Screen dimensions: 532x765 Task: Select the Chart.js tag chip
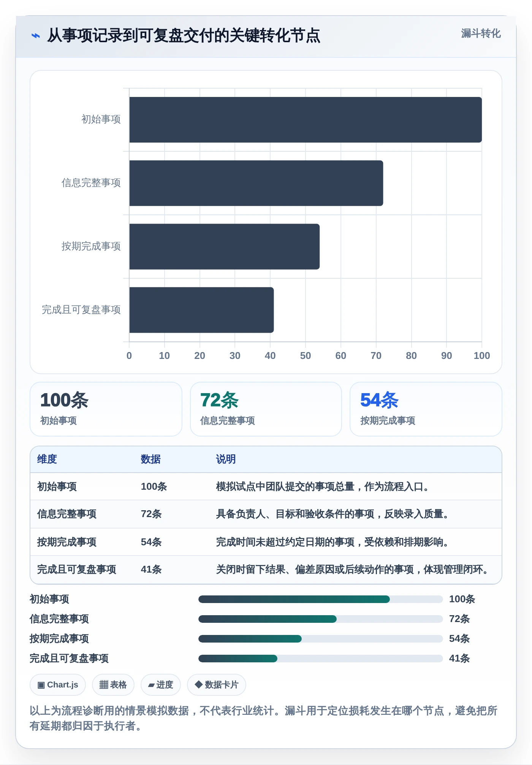[x=58, y=685]
